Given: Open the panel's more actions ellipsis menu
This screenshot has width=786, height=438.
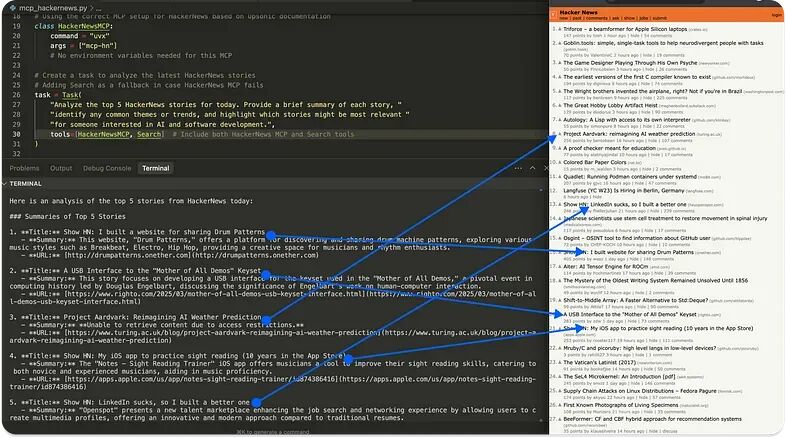Looking at the screenshot, I should point(518,168).
